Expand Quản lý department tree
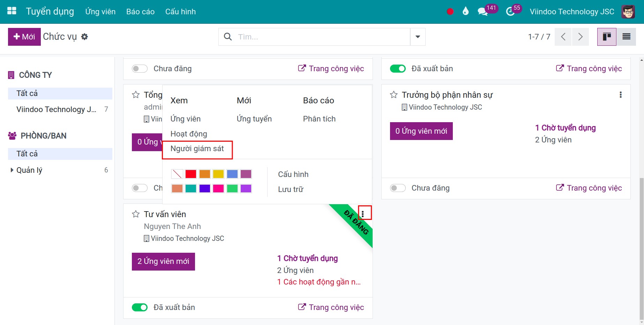Viewport: 644px width, 325px height. (x=12, y=170)
